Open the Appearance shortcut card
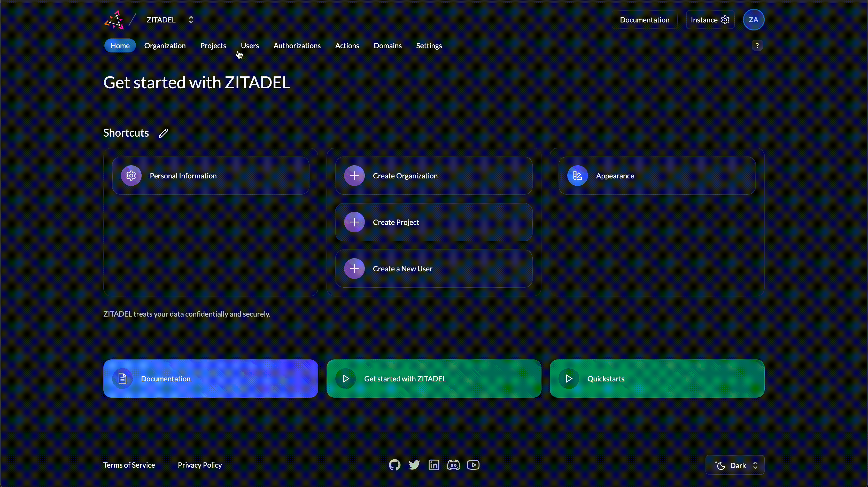868x487 pixels. coord(657,176)
